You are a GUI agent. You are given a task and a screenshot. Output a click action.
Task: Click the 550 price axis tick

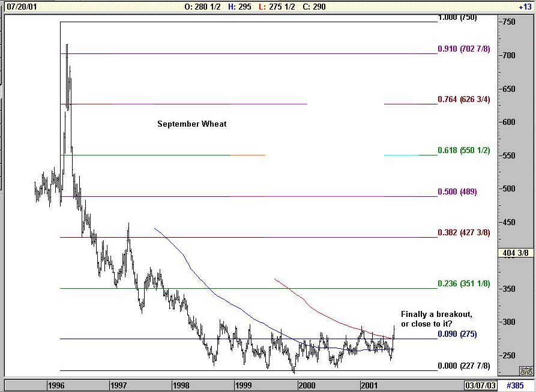[508, 156]
